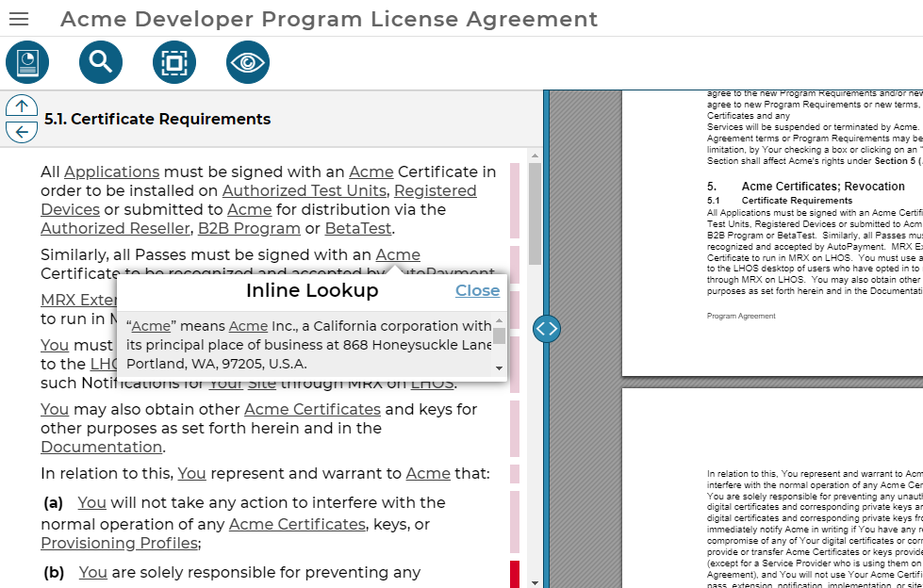This screenshot has height=588, width=923.
Task: Close the Inline Lookup popup
Action: (477, 290)
